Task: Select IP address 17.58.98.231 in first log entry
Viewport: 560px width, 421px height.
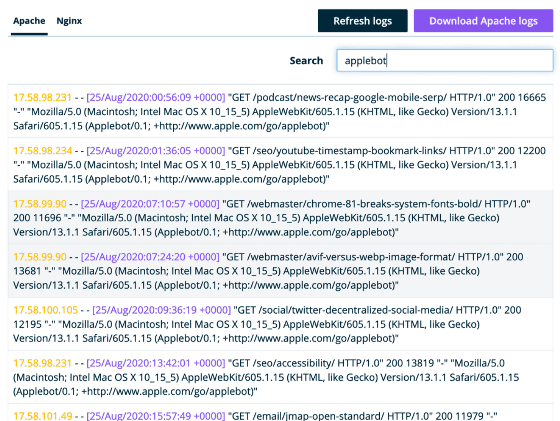Action: (x=42, y=97)
